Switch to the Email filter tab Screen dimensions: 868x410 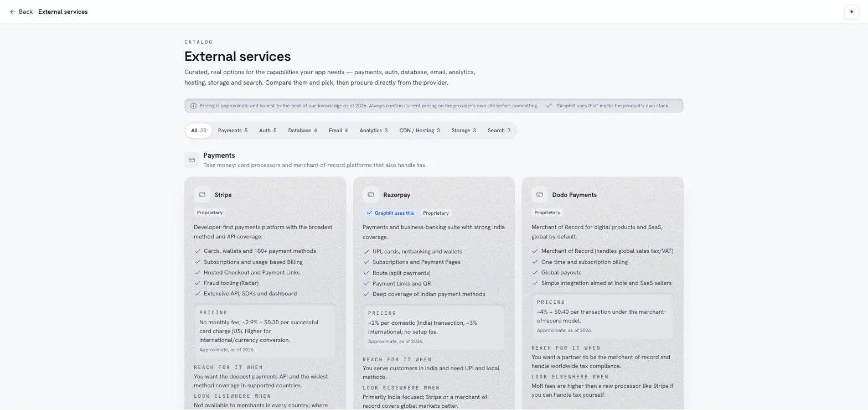tap(338, 131)
